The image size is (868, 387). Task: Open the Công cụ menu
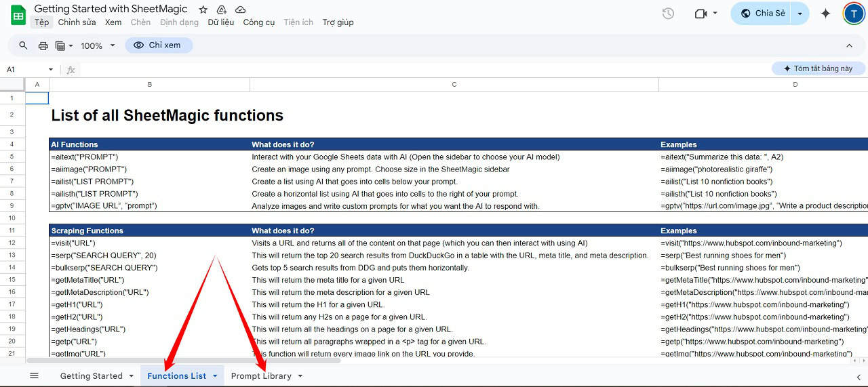click(259, 22)
